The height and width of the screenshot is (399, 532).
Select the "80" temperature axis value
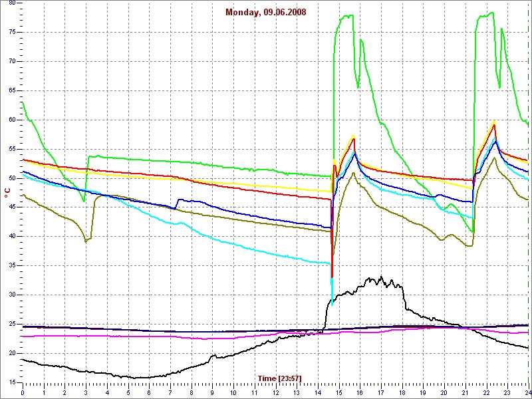click(12, 3)
